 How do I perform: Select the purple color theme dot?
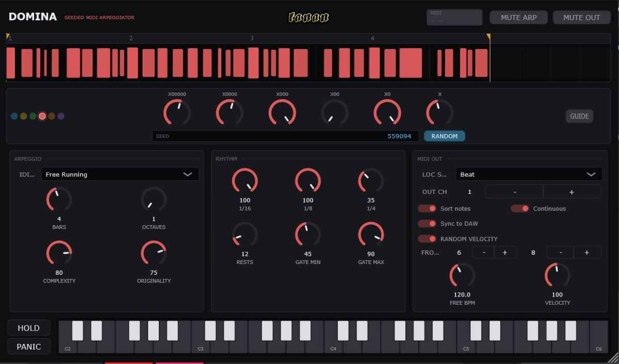coord(61,116)
